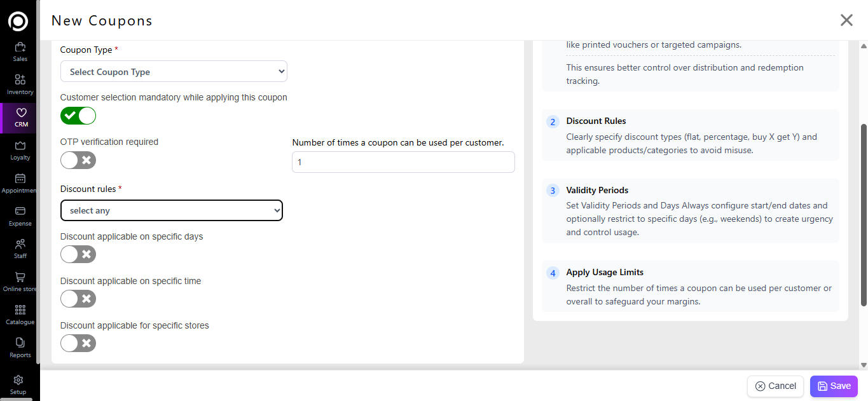Open the Setup menu item

(x=18, y=384)
